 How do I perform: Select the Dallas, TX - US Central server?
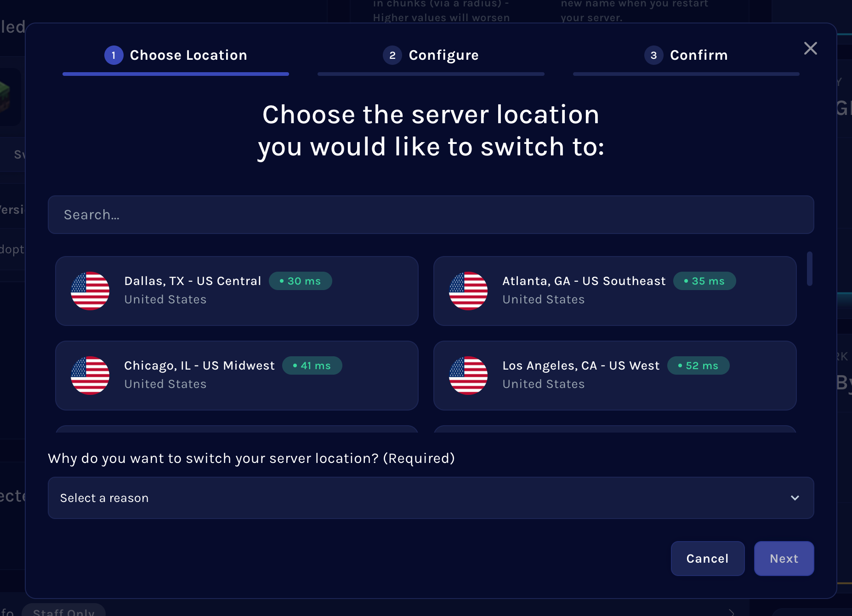[237, 291]
